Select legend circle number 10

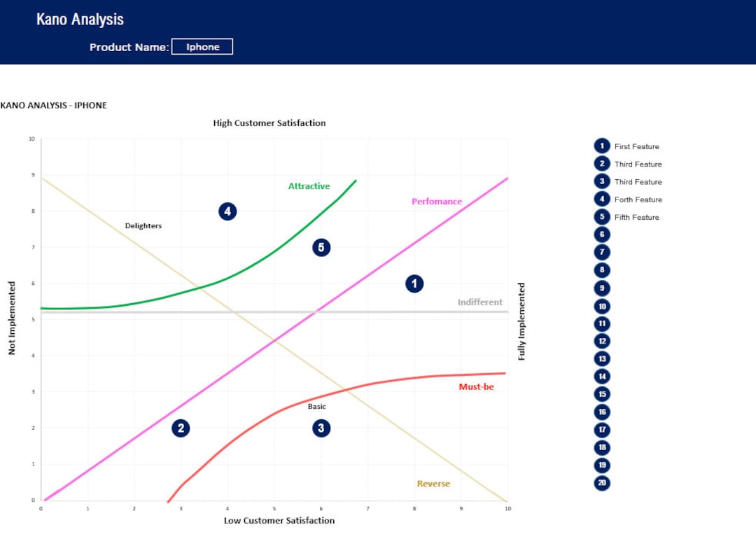602,306
